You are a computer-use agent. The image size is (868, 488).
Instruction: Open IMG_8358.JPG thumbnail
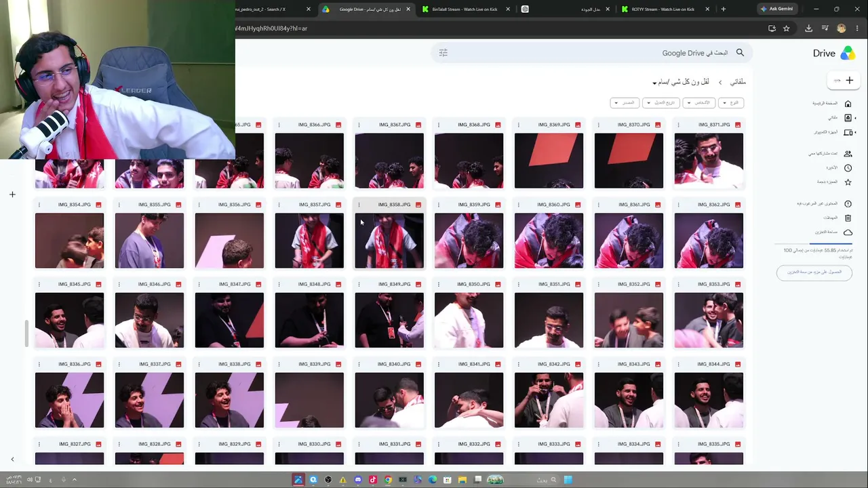coord(389,241)
